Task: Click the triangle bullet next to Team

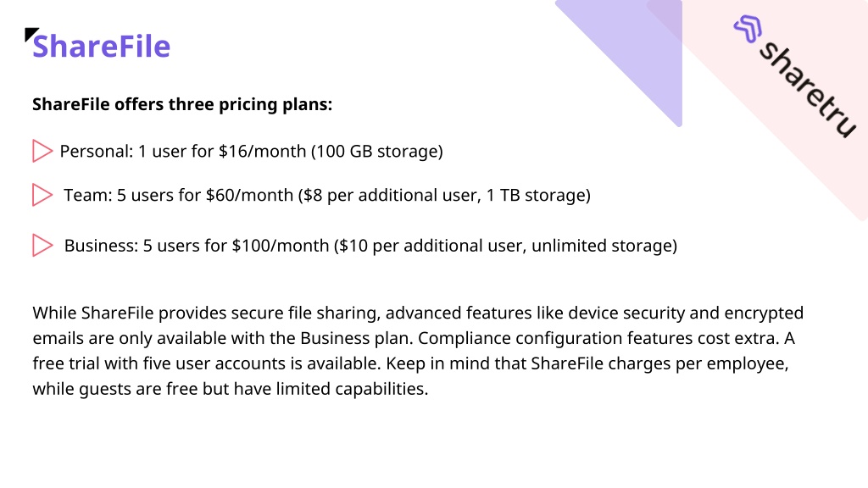Action: tap(42, 195)
